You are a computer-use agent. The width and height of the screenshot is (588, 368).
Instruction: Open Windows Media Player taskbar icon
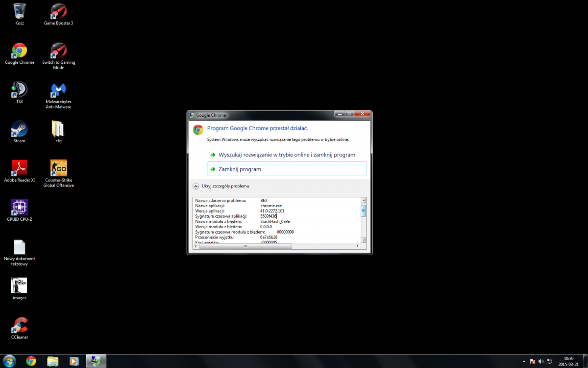(74, 361)
